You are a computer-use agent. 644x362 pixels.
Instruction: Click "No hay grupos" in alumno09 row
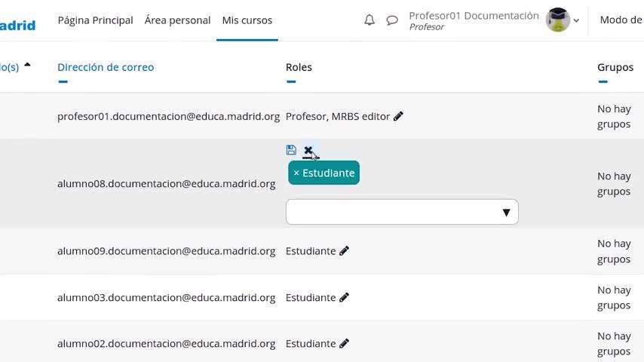pos(614,251)
